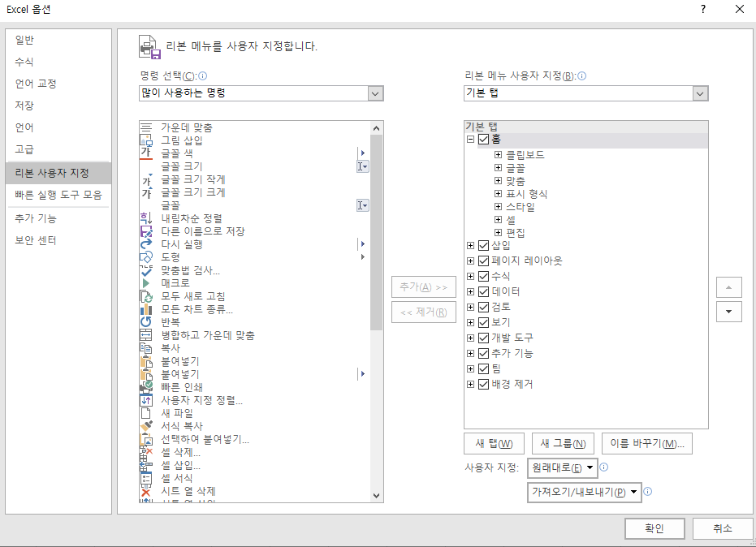Image resolution: width=756 pixels, height=547 pixels.
Task: Select the 시트 열 삭제 icon
Action: tap(146, 491)
